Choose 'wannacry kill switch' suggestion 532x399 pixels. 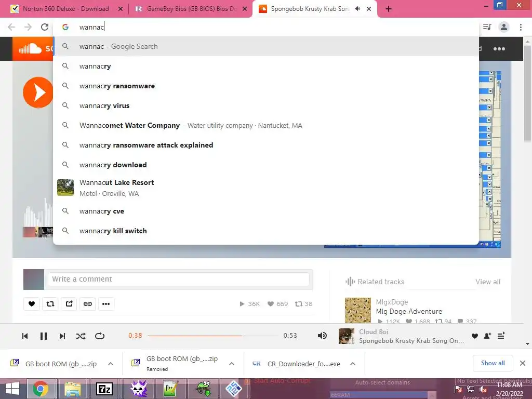(x=266, y=231)
